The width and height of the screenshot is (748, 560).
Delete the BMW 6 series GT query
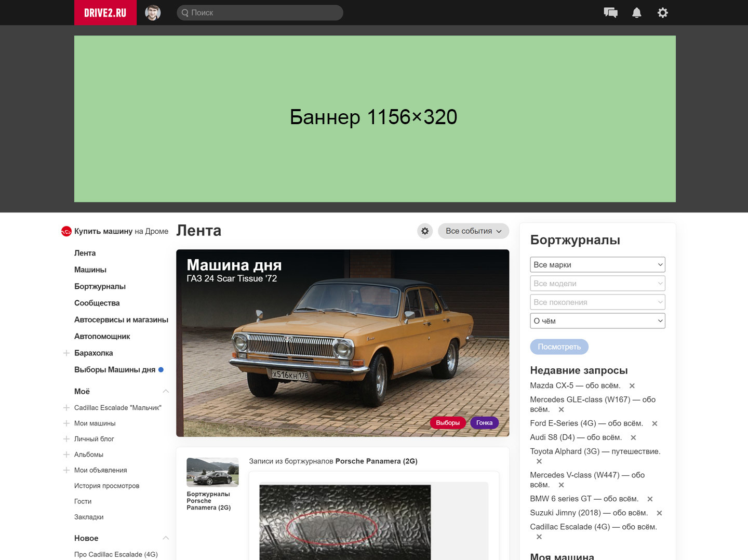650,499
